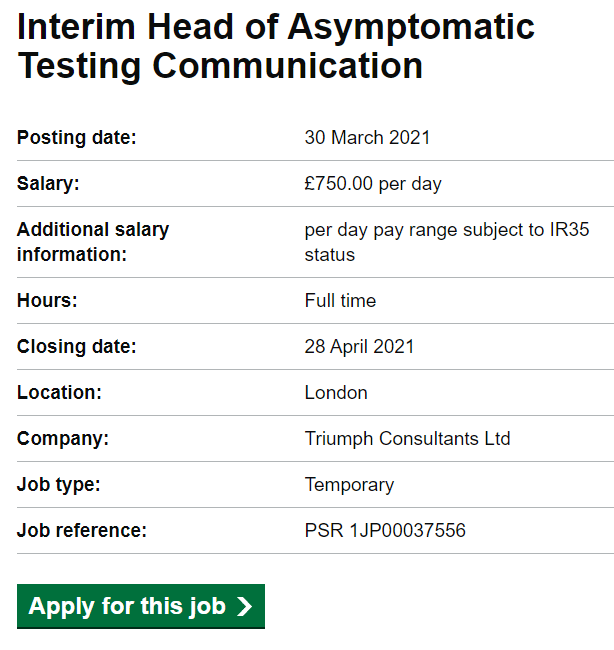Click Triumph Consultants Ltd company name
The image size is (614, 650).
(408, 439)
